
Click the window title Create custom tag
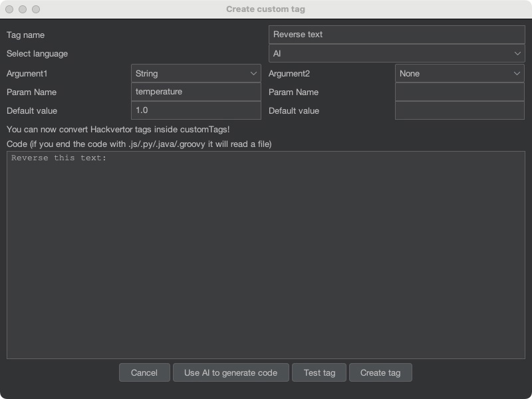coord(265,9)
